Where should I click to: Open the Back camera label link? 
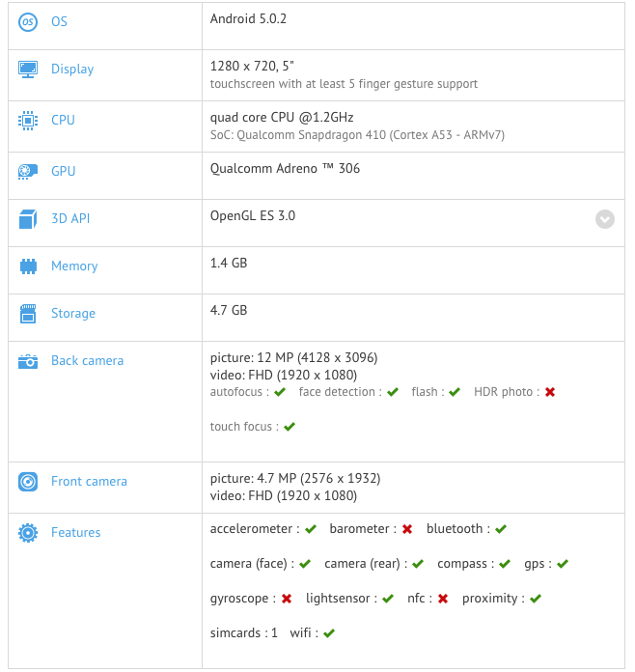(88, 361)
